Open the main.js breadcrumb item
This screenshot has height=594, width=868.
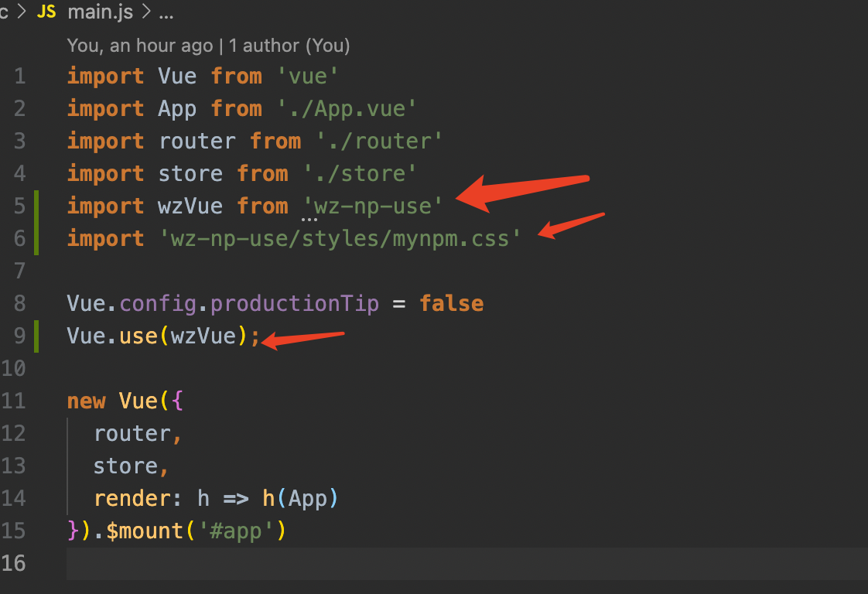click(x=101, y=12)
